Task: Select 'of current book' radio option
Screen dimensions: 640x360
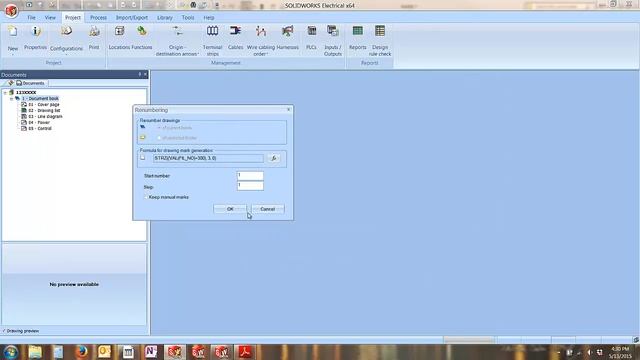Action: coord(160,128)
